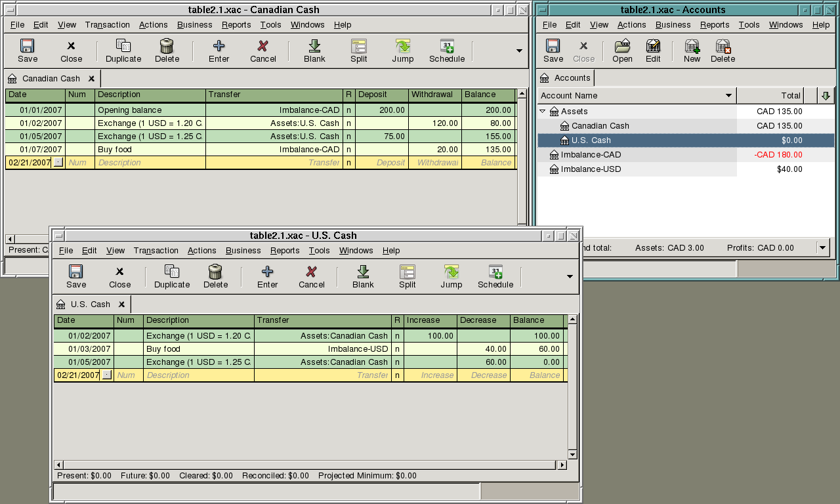840x504 pixels.
Task: Open the date picker in the U.S. Cash new row
Action: tap(107, 375)
